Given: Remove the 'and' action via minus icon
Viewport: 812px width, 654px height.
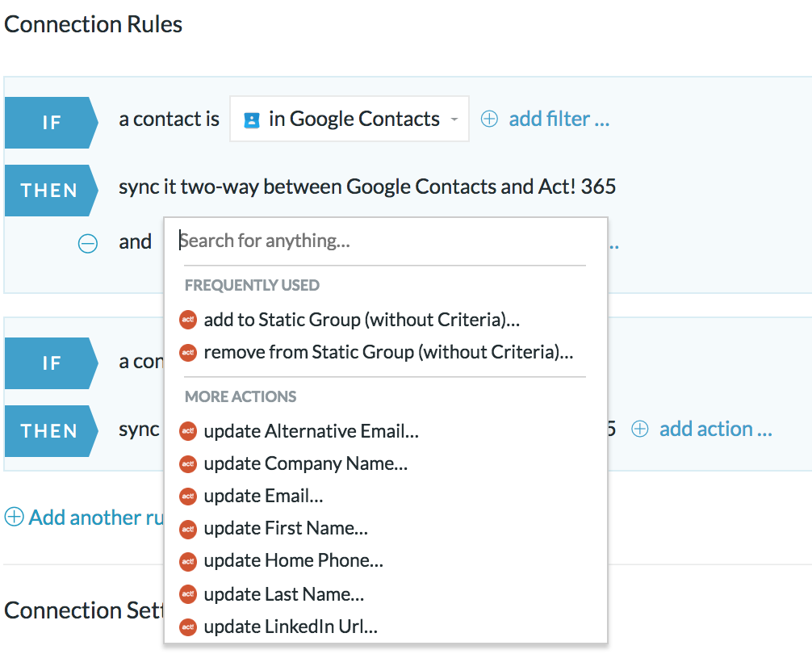Looking at the screenshot, I should click(x=87, y=243).
